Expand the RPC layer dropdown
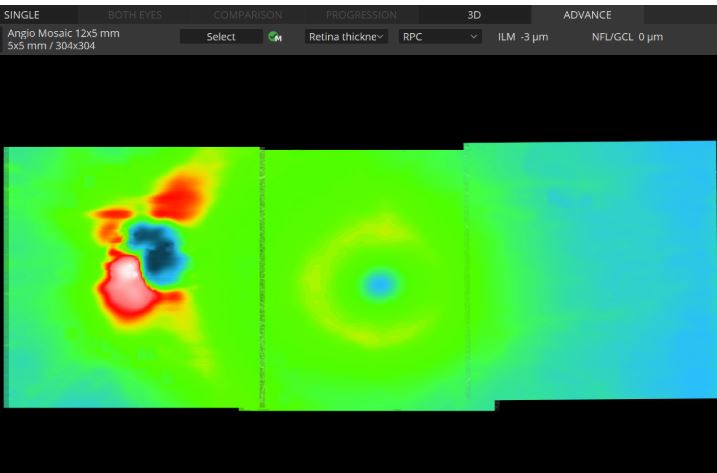This screenshot has height=473, width=717. tap(440, 37)
